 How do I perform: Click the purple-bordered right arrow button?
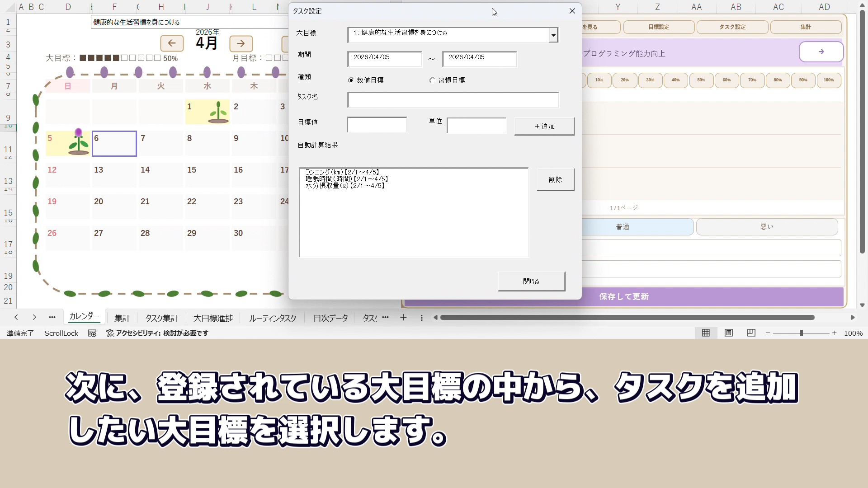pyautogui.click(x=821, y=52)
